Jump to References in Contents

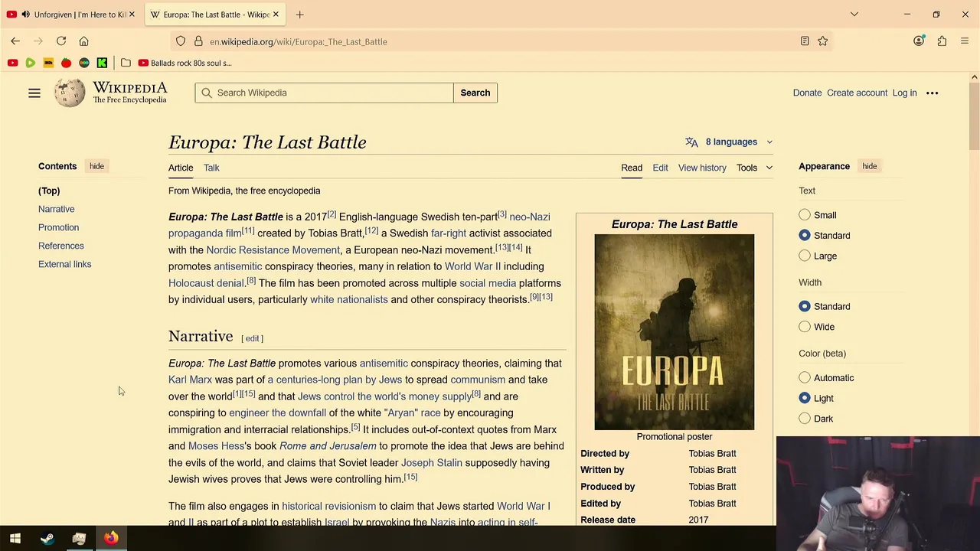[x=61, y=246]
